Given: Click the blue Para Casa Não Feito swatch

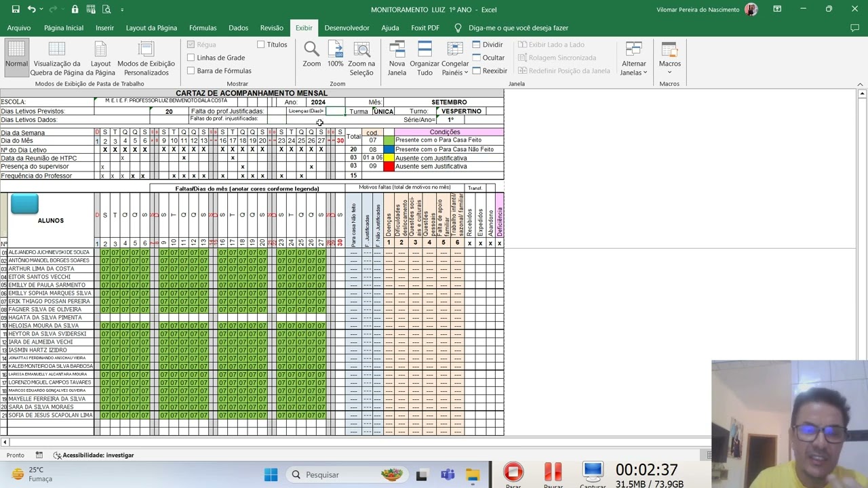Looking at the screenshot, I should (x=389, y=149).
